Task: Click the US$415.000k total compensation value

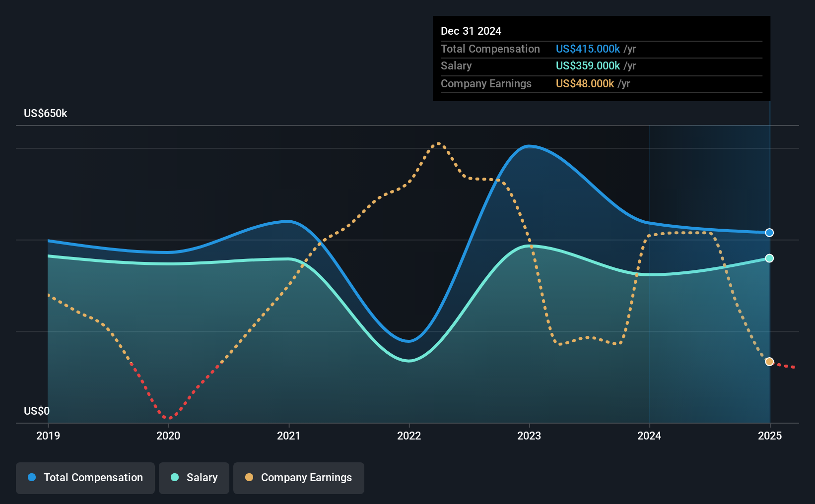Action: pyautogui.click(x=588, y=49)
